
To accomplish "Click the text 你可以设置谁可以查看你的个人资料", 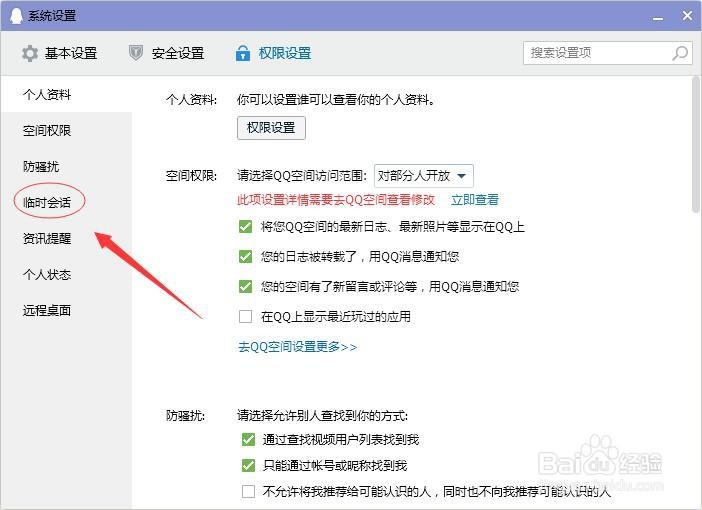I will coord(336,99).
